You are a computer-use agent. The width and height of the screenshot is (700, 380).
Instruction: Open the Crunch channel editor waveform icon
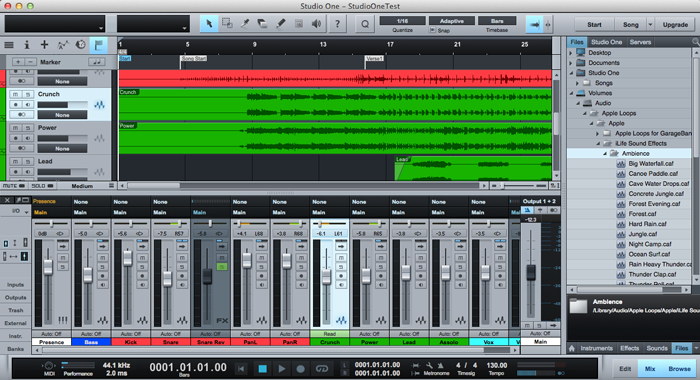341,320
